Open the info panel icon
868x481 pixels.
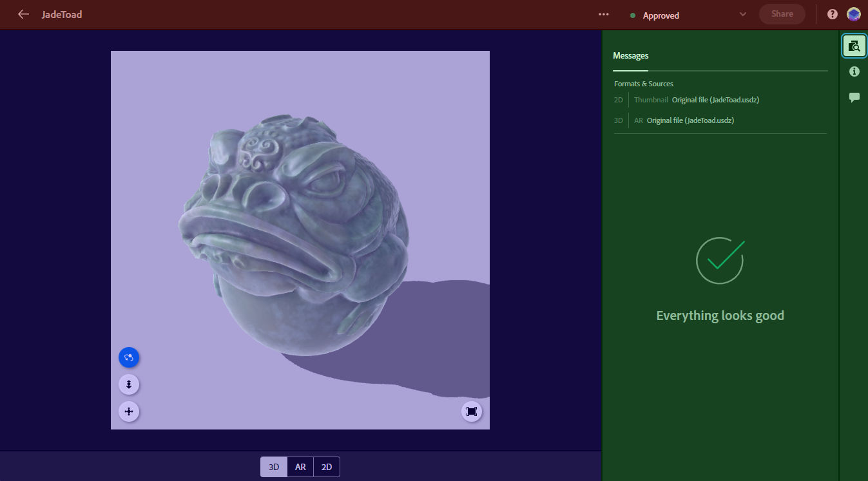(854, 71)
